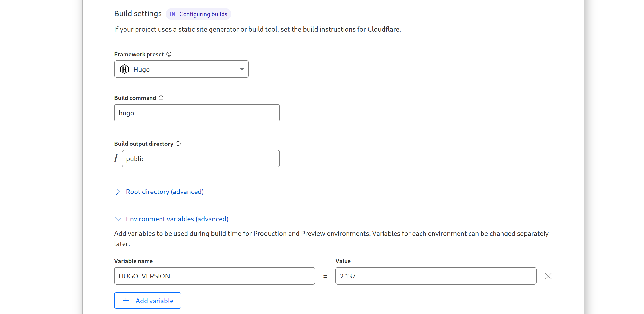
Task: Click the "Framework preset" label
Action: pyautogui.click(x=139, y=54)
